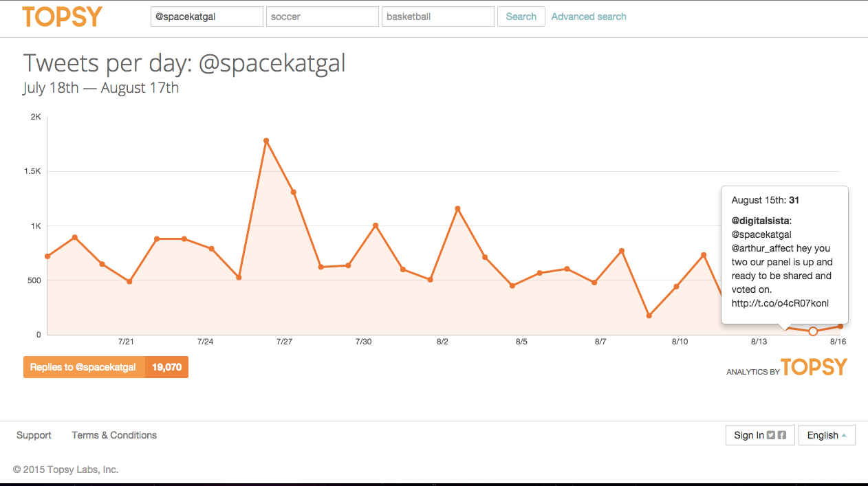Viewport: 868px width, 486px height.
Task: Click the first data point at chart's left edge
Action: (x=47, y=256)
